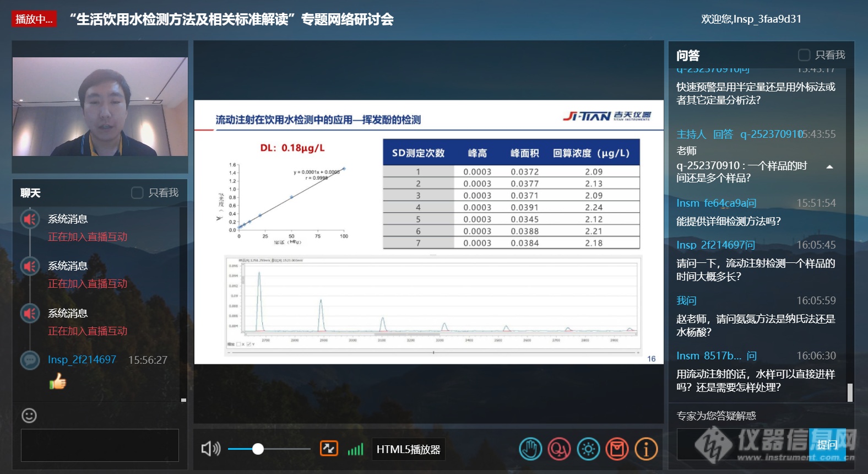
Task: Click the first 正在加入直播互动 message
Action: coord(88,237)
